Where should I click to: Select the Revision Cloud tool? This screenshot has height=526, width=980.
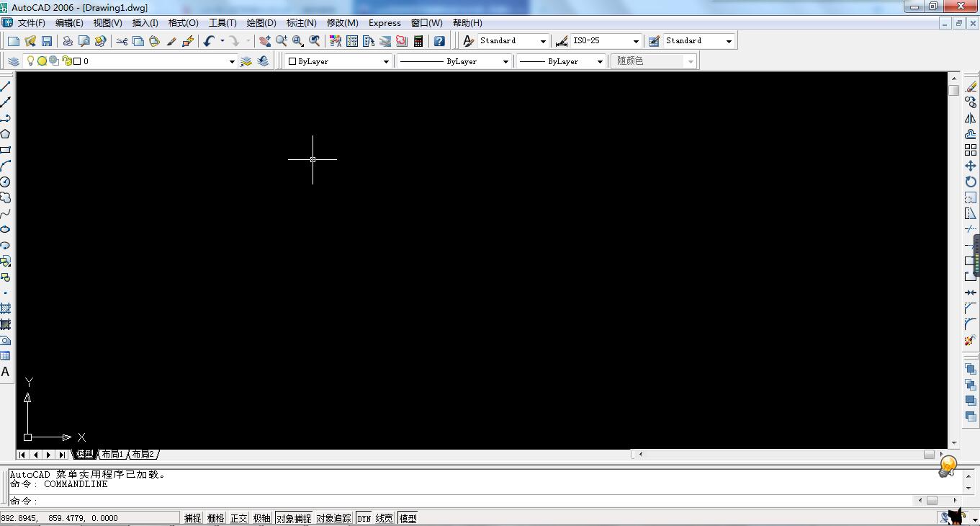(5, 197)
